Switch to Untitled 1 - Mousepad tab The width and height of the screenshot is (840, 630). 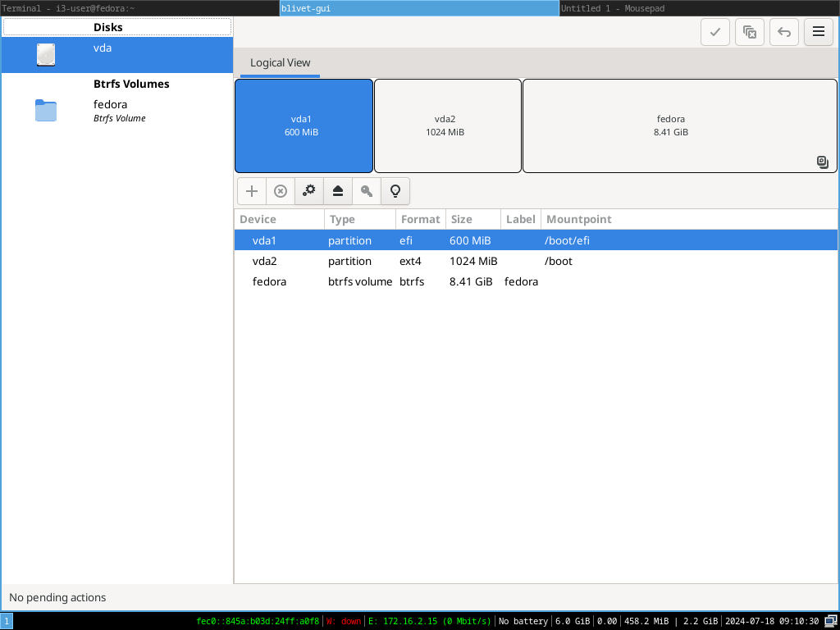click(x=700, y=8)
